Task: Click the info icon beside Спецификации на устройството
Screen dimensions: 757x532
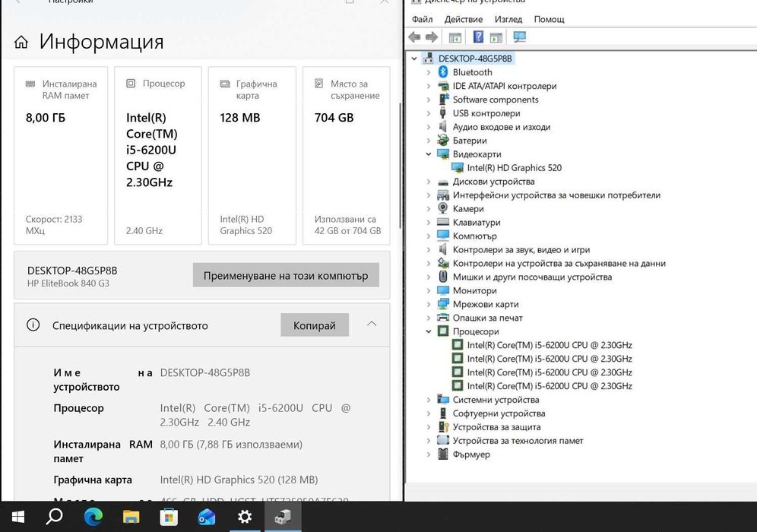Action: point(33,325)
